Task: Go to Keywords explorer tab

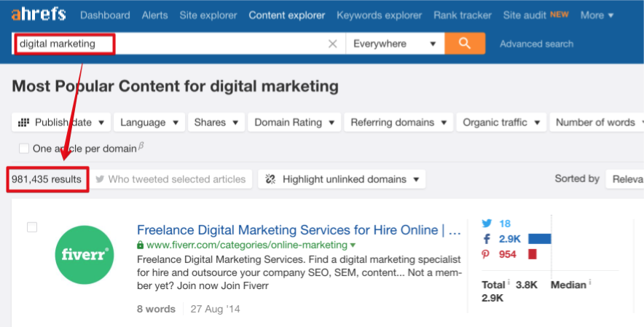Action: 379,15
